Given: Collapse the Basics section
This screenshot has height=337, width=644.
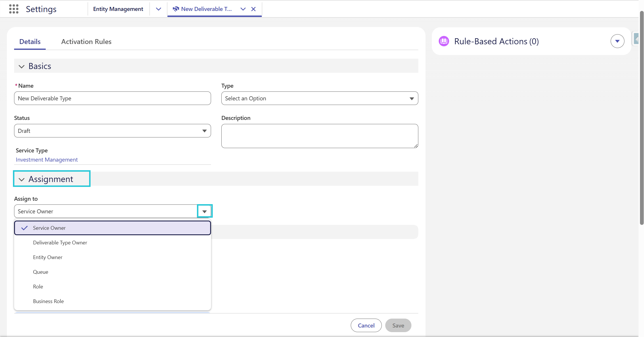Looking at the screenshot, I should (22, 66).
